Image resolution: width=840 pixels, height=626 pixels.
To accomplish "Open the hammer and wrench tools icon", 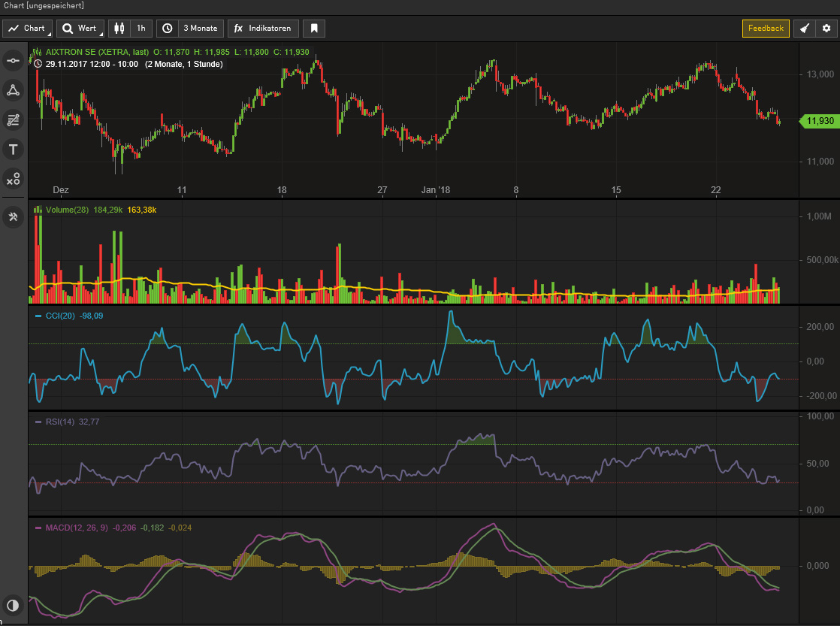I will point(13,217).
